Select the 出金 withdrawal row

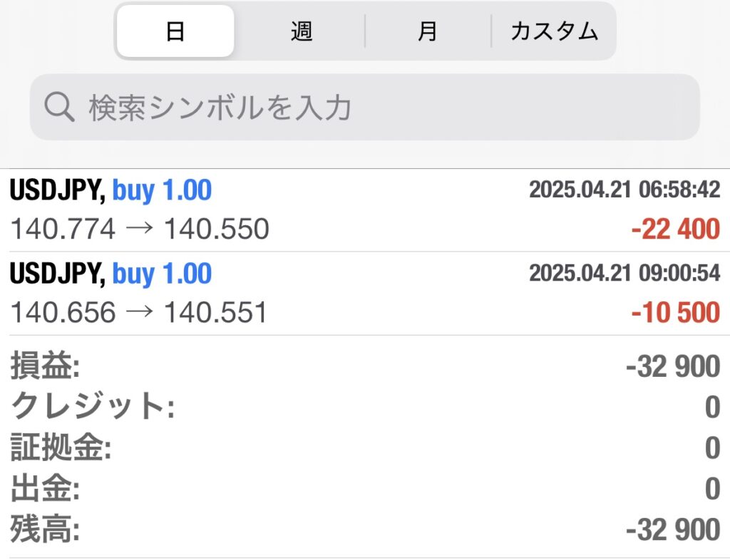point(365,488)
